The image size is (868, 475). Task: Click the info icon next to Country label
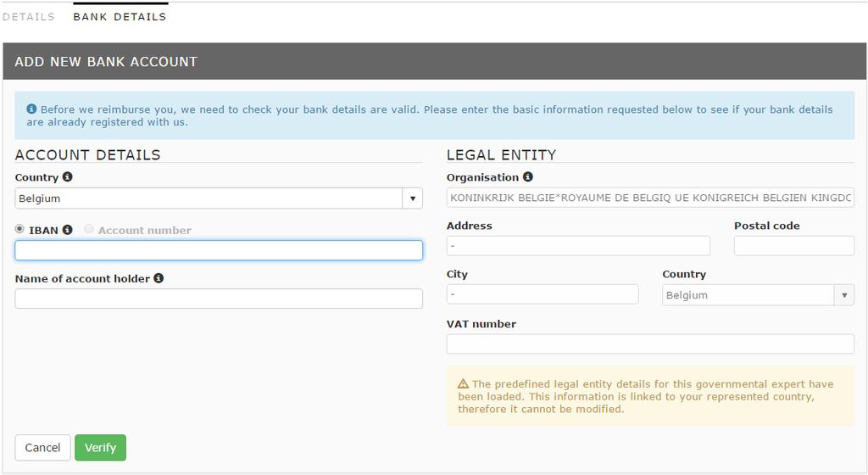67,176
